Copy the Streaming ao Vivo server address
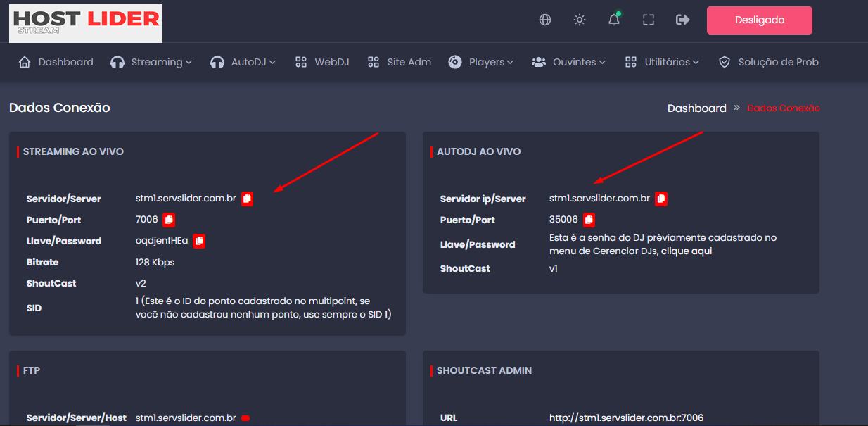This screenshot has height=426, width=868. 247,199
